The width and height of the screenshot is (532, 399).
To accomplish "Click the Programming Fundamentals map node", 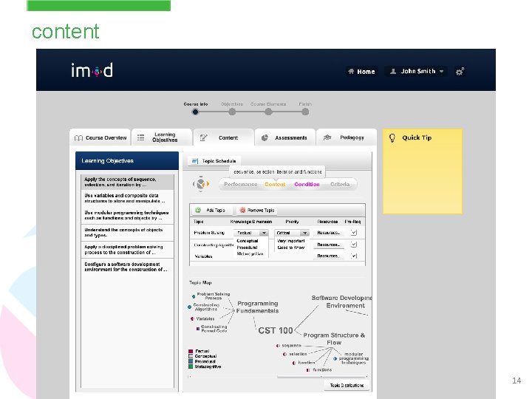I will (258, 307).
